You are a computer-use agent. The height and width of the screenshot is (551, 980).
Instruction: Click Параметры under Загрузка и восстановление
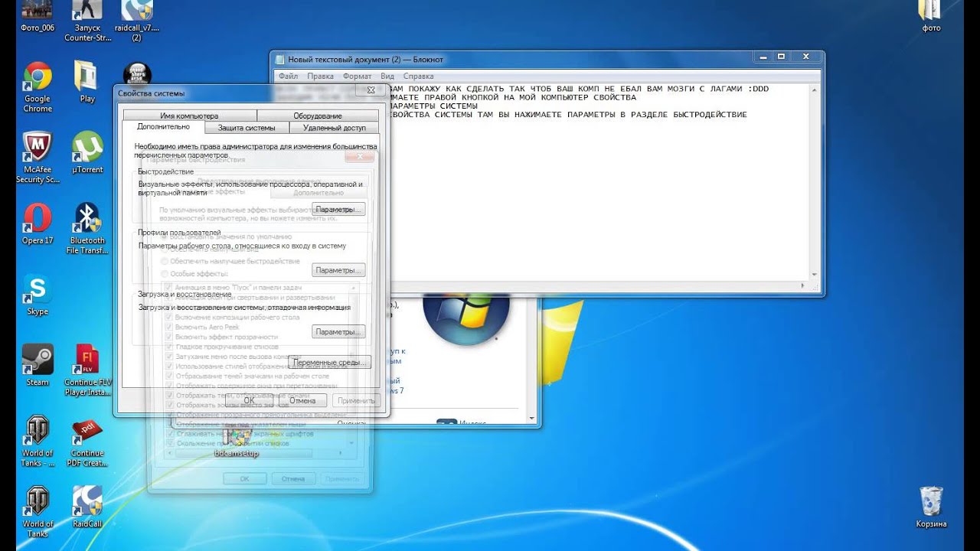click(x=338, y=332)
